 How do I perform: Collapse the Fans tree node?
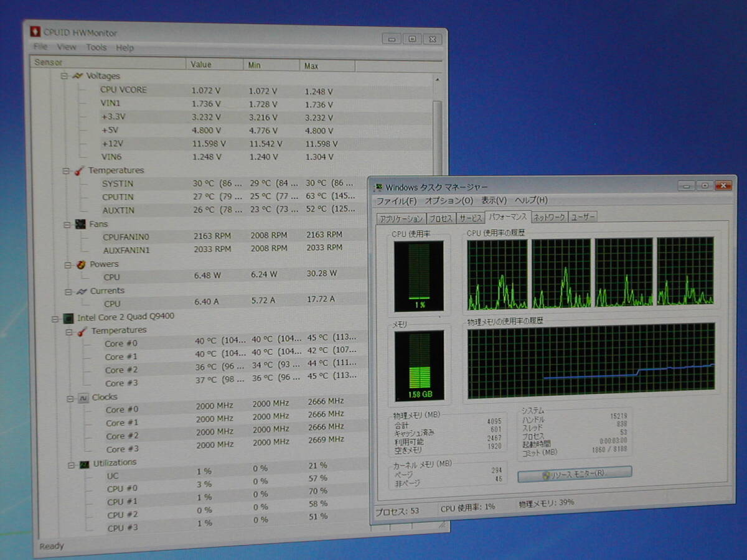coord(67,224)
